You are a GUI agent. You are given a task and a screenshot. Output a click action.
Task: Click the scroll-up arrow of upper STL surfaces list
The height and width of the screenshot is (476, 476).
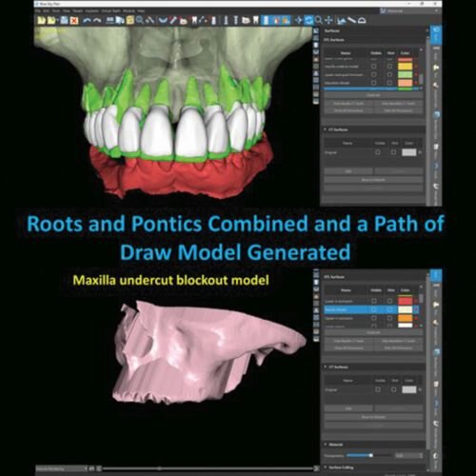421,50
